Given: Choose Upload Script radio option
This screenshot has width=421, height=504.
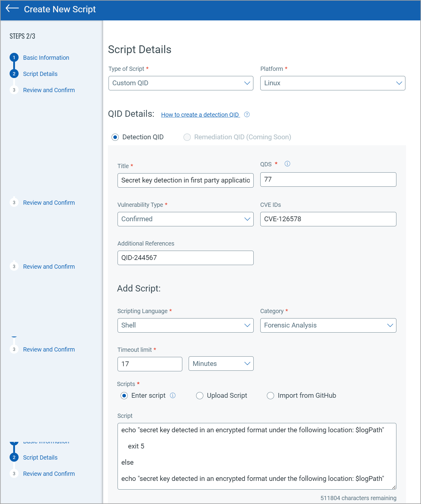Looking at the screenshot, I should tap(200, 396).
